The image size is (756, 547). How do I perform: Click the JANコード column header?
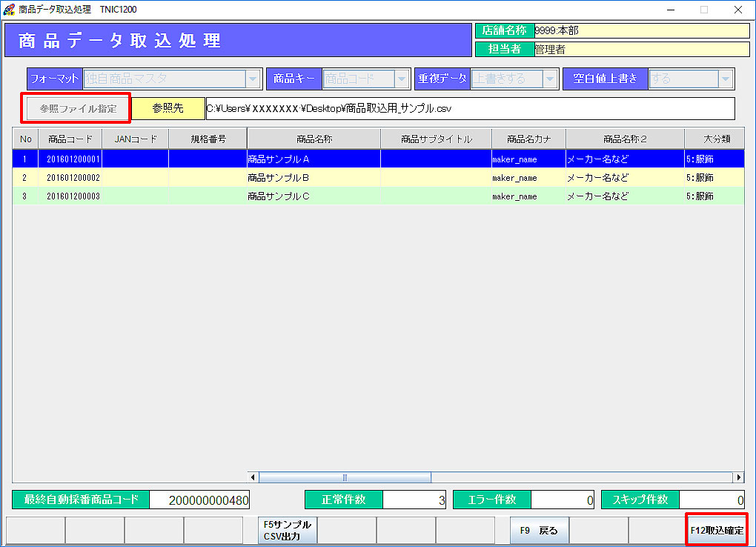tap(135, 139)
